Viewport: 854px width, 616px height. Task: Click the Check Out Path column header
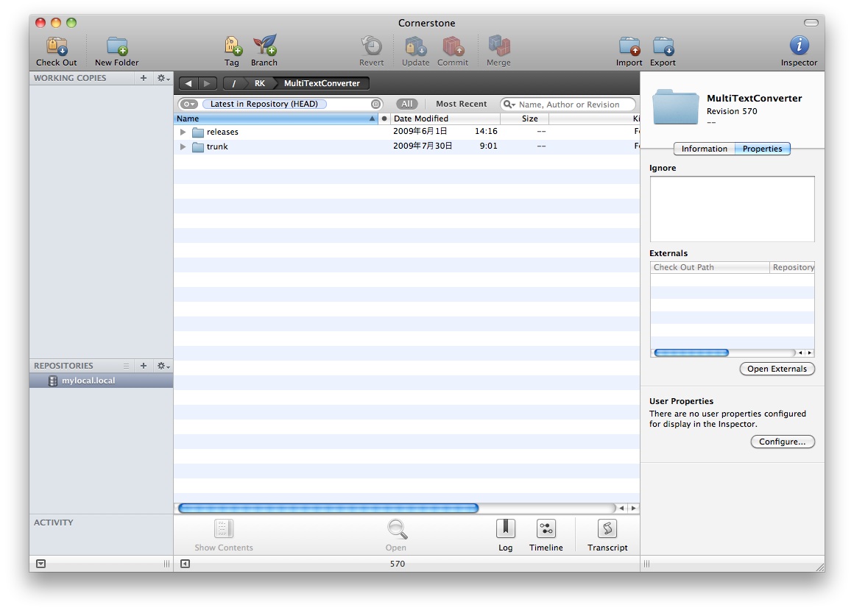710,267
